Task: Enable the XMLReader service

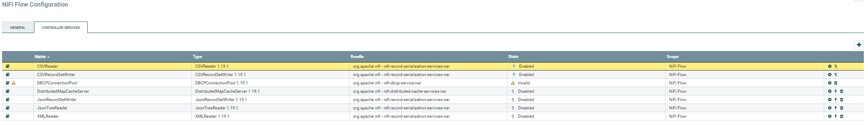Action: point(836,116)
